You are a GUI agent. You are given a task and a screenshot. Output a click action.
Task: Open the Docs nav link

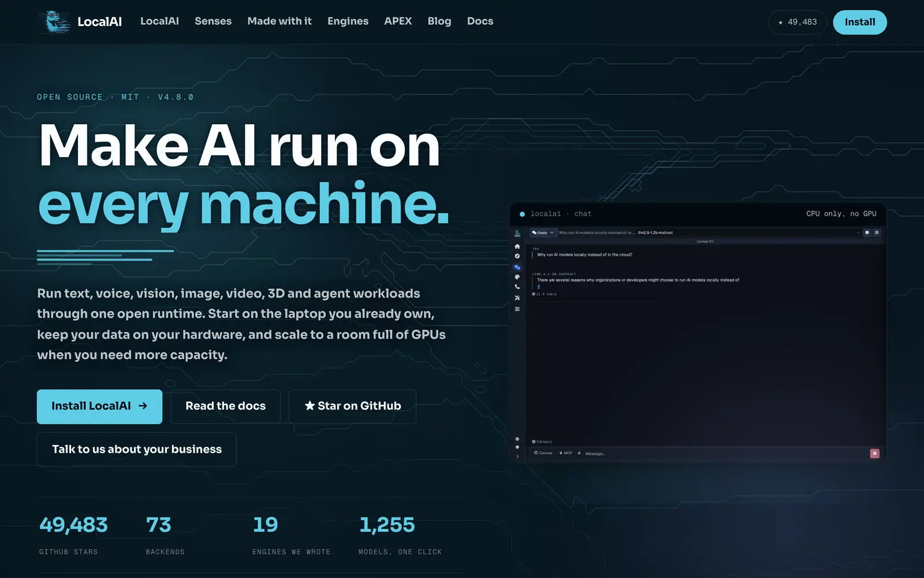point(480,21)
